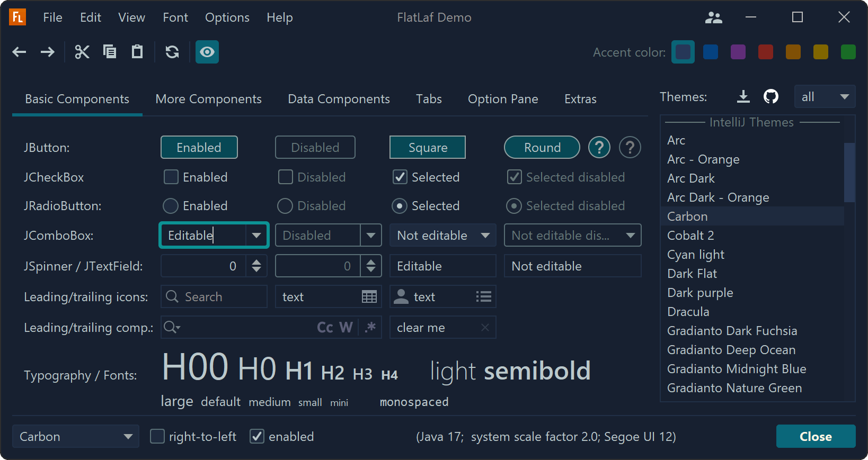This screenshot has width=868, height=460.
Task: Click the Paste clipboard icon
Action: (x=137, y=52)
